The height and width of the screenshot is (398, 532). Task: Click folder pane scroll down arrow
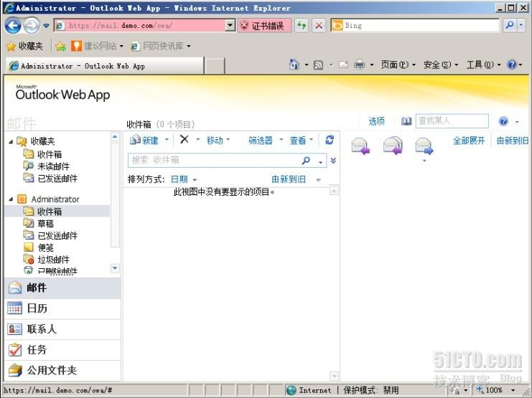[x=115, y=268]
